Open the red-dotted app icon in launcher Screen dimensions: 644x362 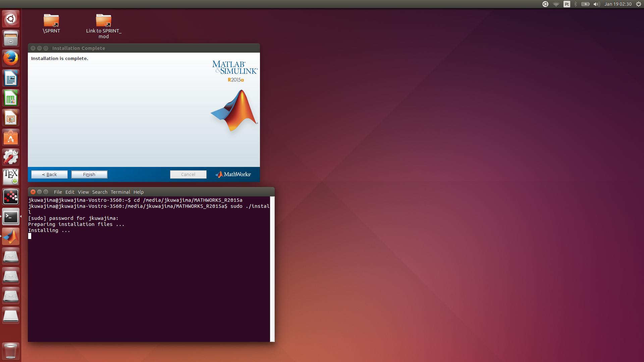coord(11,197)
